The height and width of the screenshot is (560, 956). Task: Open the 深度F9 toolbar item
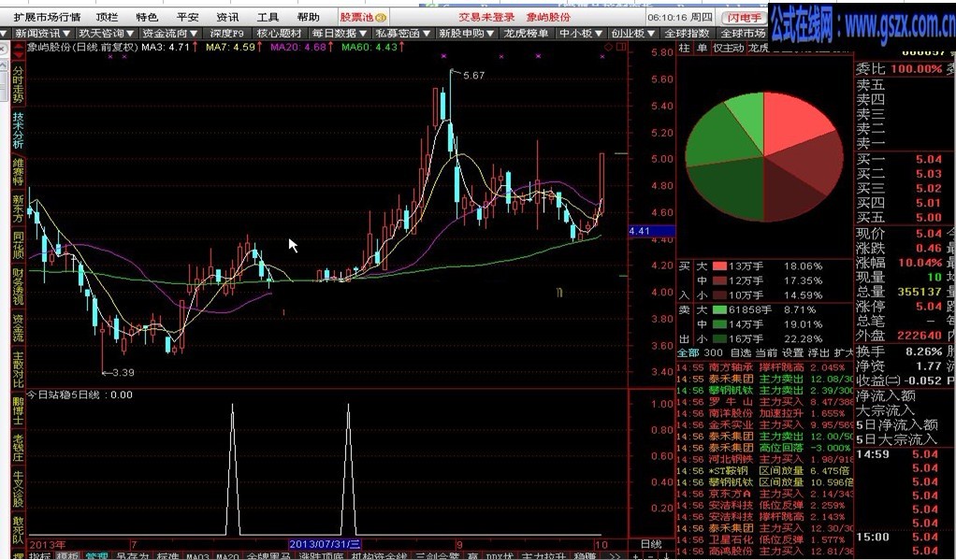point(226,33)
